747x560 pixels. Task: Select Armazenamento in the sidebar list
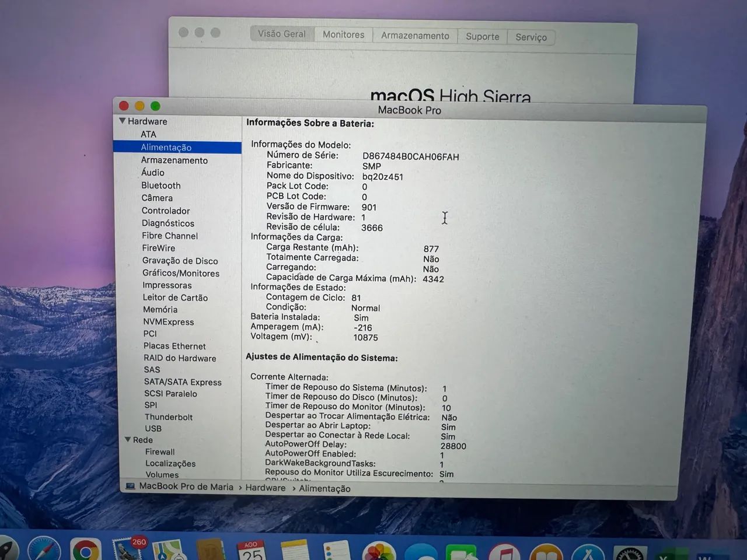(174, 160)
